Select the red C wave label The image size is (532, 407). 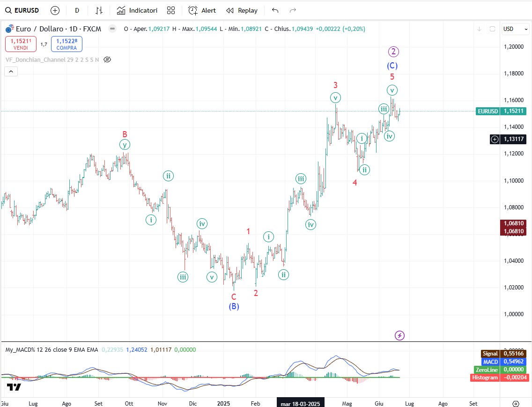[234, 296]
